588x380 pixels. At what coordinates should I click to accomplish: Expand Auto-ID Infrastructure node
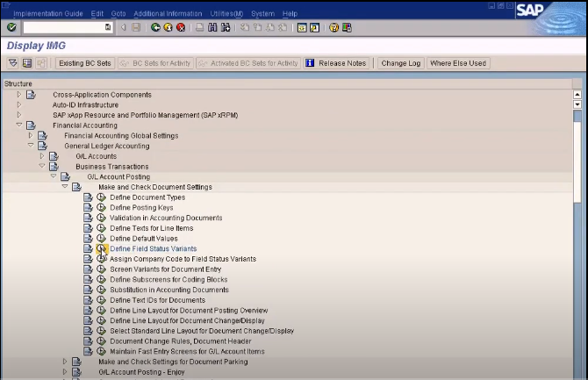(19, 104)
